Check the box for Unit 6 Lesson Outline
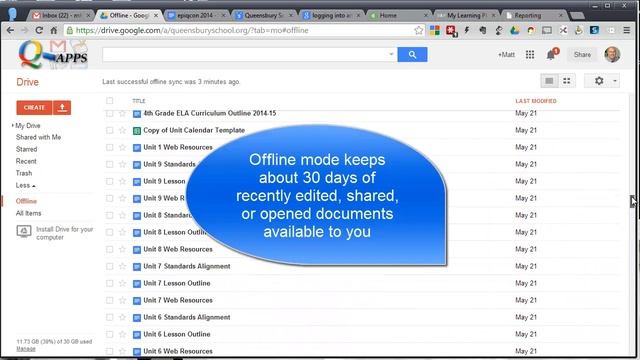 coord(109,334)
